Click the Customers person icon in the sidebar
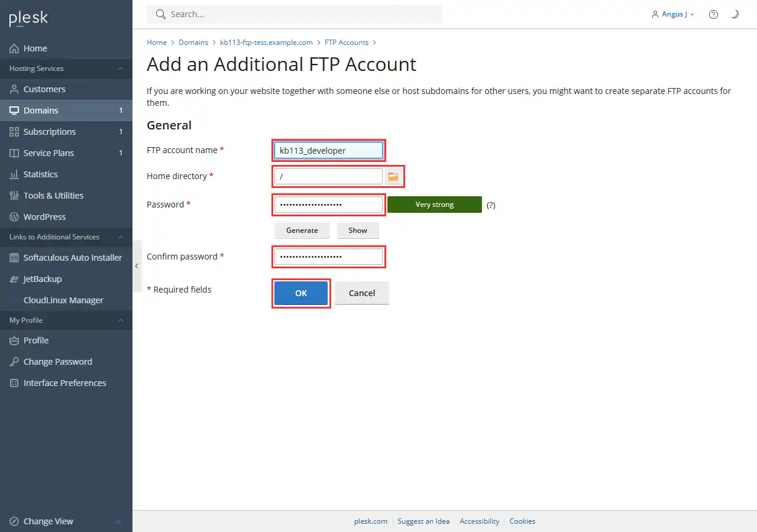 (14, 89)
